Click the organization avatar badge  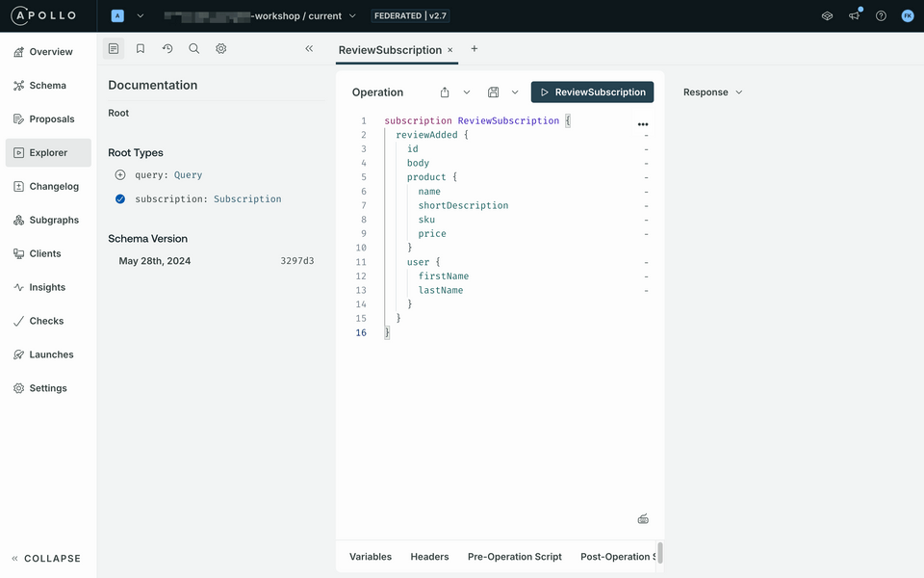(x=117, y=16)
